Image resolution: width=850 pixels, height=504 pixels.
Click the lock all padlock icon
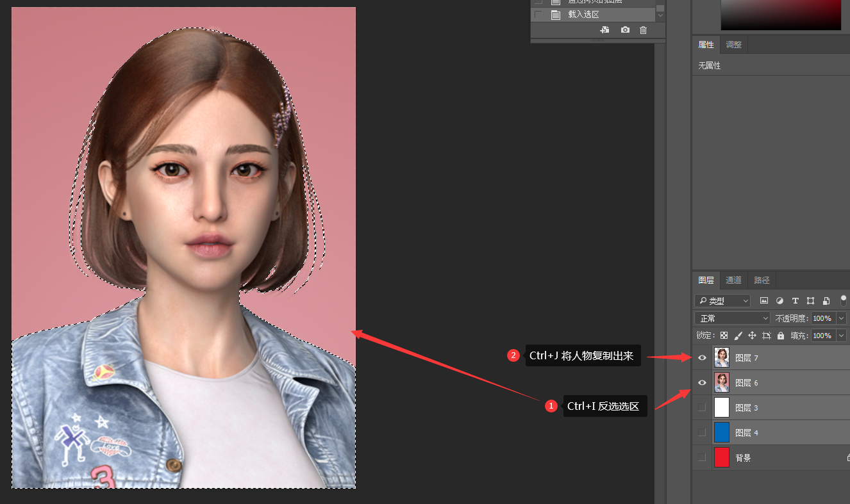(x=780, y=336)
